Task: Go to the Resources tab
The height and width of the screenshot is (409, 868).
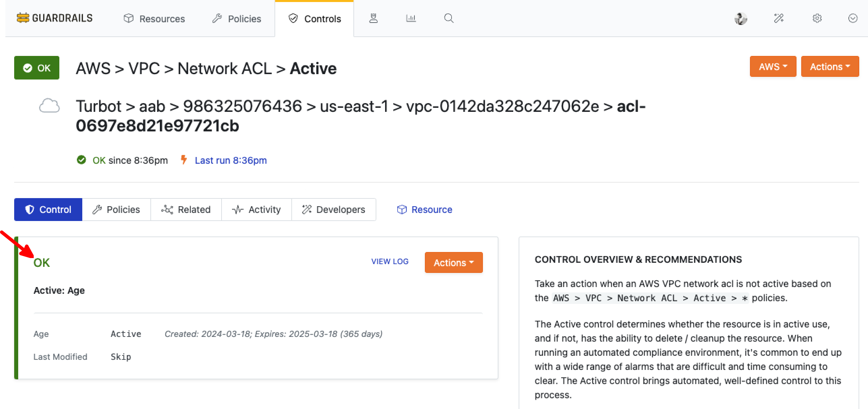Action: (154, 19)
